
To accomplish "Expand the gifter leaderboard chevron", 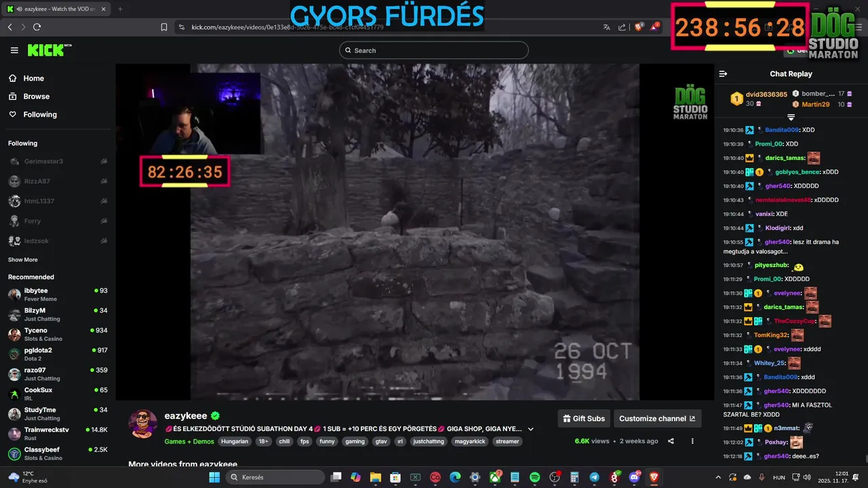I will pyautogui.click(x=791, y=117).
